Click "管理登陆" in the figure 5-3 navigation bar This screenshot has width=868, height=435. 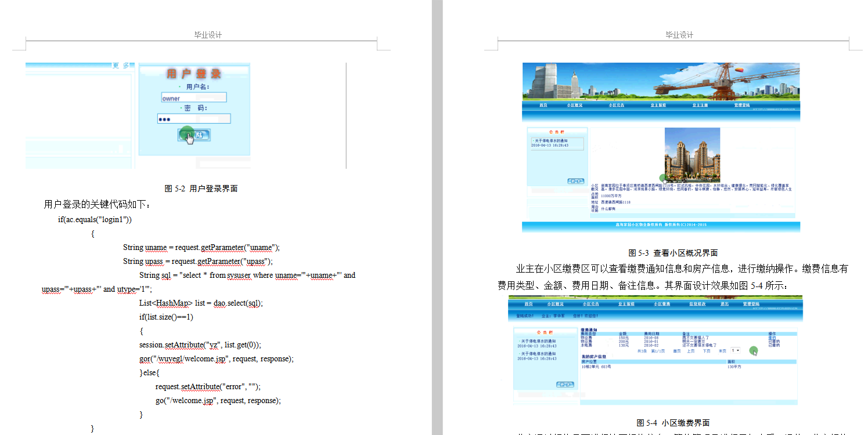741,105
